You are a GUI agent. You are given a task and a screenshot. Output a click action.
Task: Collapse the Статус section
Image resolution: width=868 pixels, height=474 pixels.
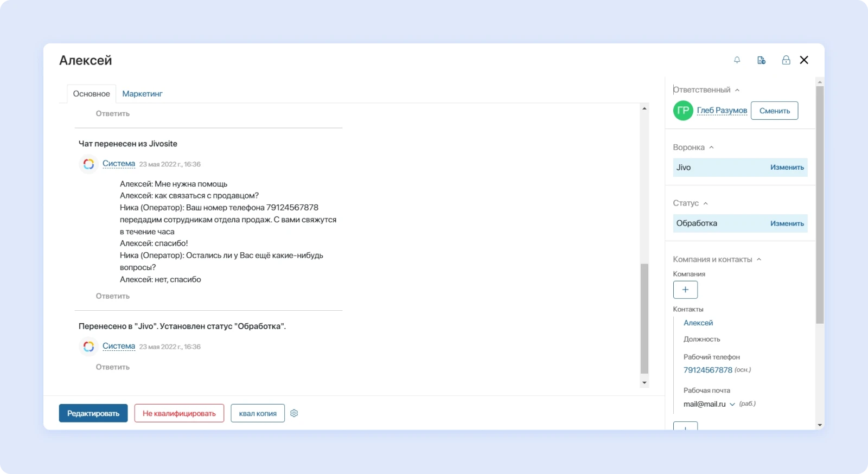(x=705, y=203)
